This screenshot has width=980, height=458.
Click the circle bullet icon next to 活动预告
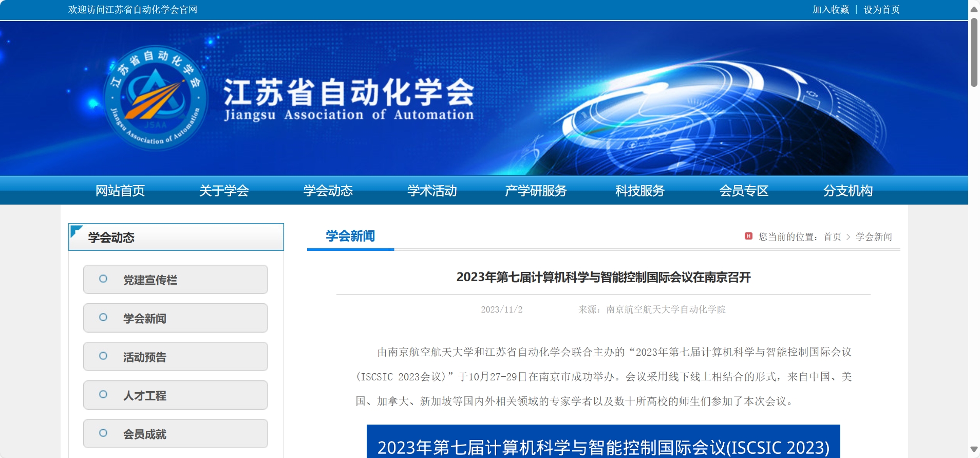(103, 356)
